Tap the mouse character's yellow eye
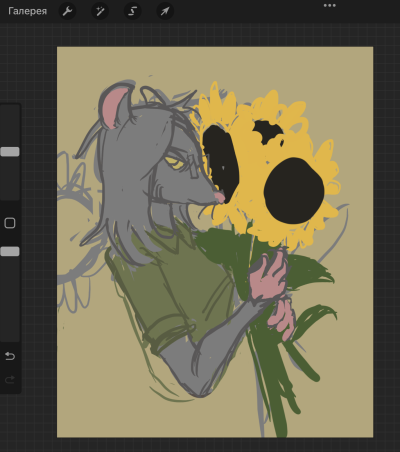The image size is (400, 452). click(175, 163)
